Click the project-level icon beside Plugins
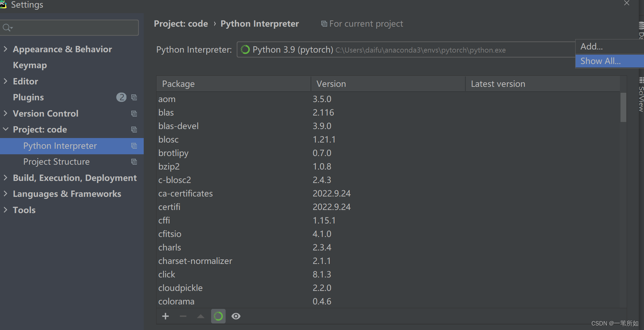Viewport: 644px width, 330px height. click(x=134, y=98)
